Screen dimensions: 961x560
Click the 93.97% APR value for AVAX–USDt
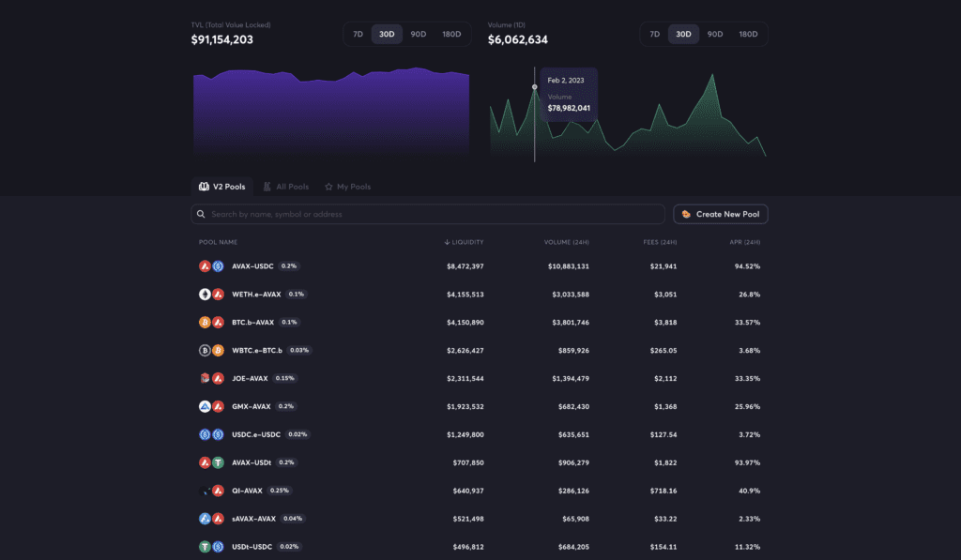point(747,462)
